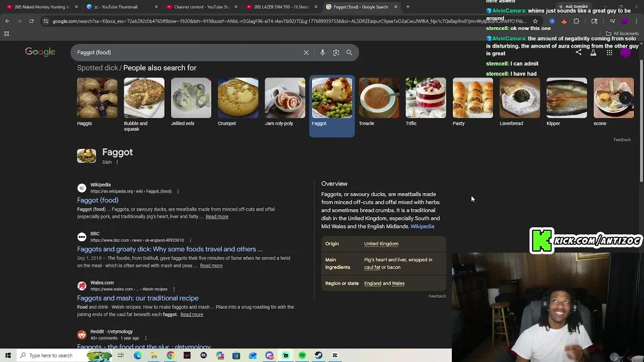The width and height of the screenshot is (644, 362).
Task: Switch to LAZER DIM 700 tab
Action: 280,7
